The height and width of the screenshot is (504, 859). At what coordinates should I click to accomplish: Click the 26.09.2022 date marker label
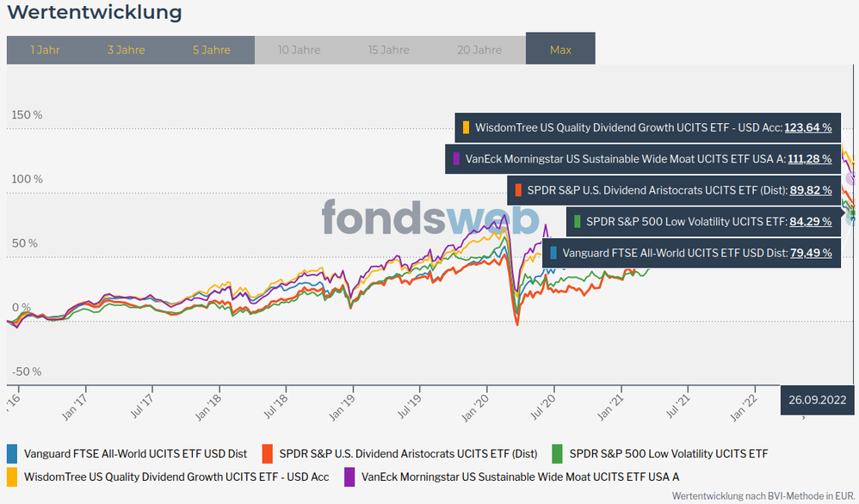817,400
